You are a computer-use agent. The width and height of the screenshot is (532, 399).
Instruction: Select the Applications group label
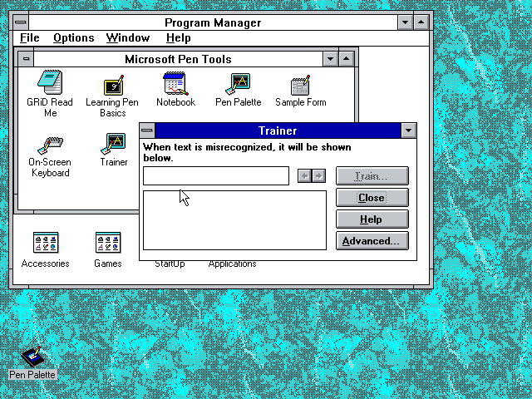(x=232, y=264)
